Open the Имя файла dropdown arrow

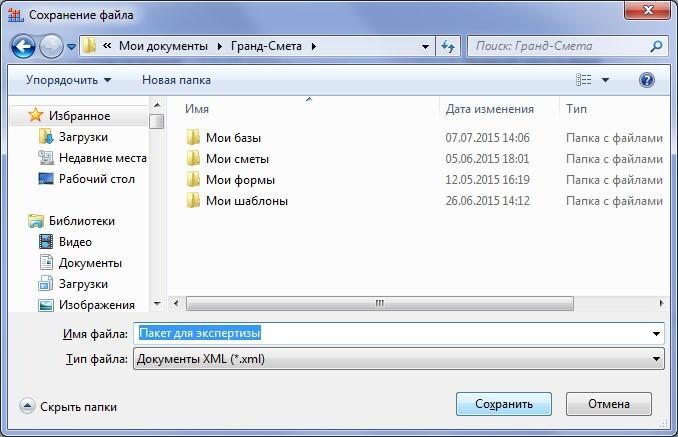656,334
